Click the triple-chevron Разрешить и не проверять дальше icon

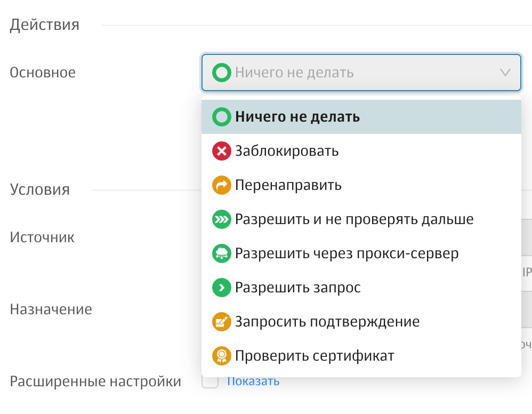point(220,219)
